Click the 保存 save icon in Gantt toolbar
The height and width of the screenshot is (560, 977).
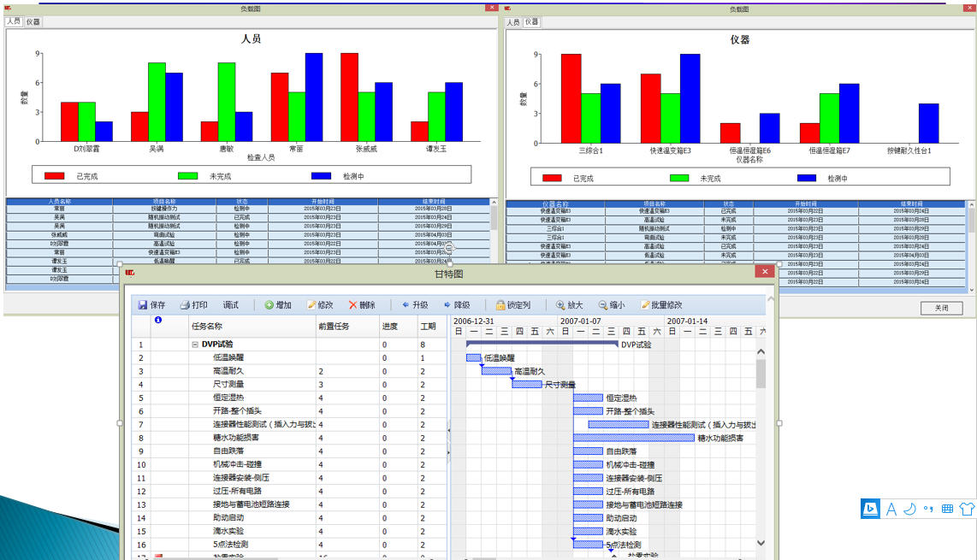[x=143, y=305]
